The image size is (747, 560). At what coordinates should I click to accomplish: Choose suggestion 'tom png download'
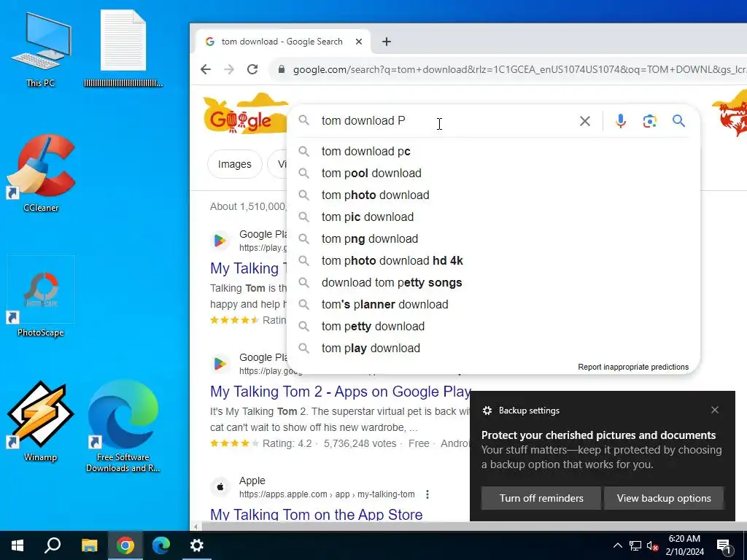point(494,239)
